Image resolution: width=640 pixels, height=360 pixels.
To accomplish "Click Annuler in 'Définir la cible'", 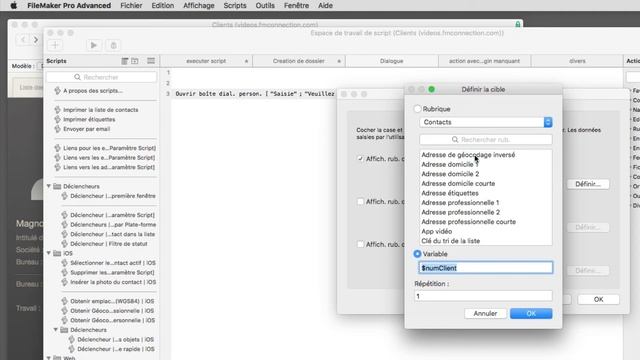I will (x=485, y=313).
